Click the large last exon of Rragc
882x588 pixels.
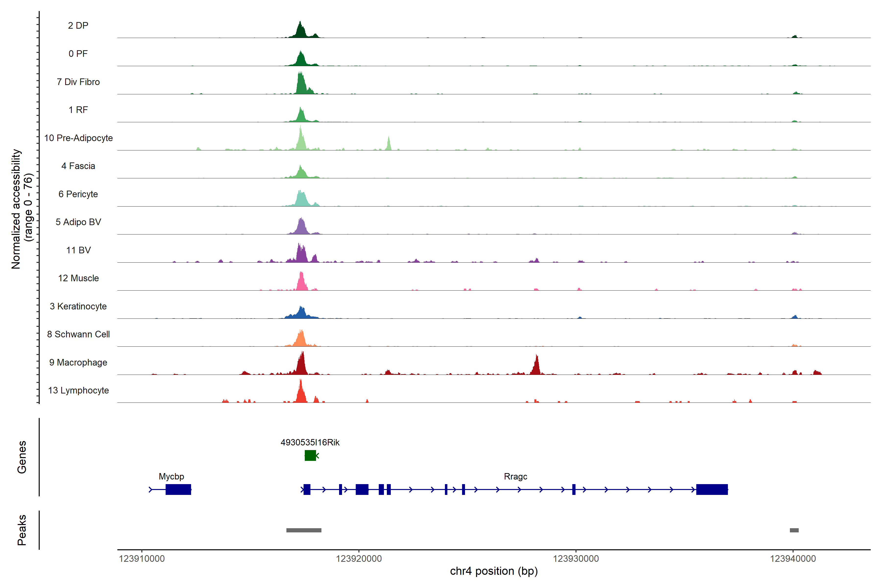(712, 489)
